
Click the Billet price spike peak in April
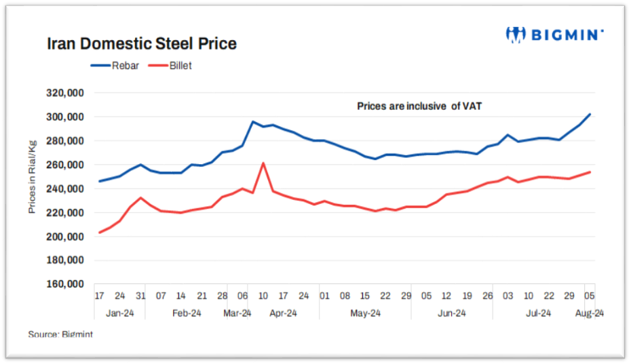(x=263, y=163)
